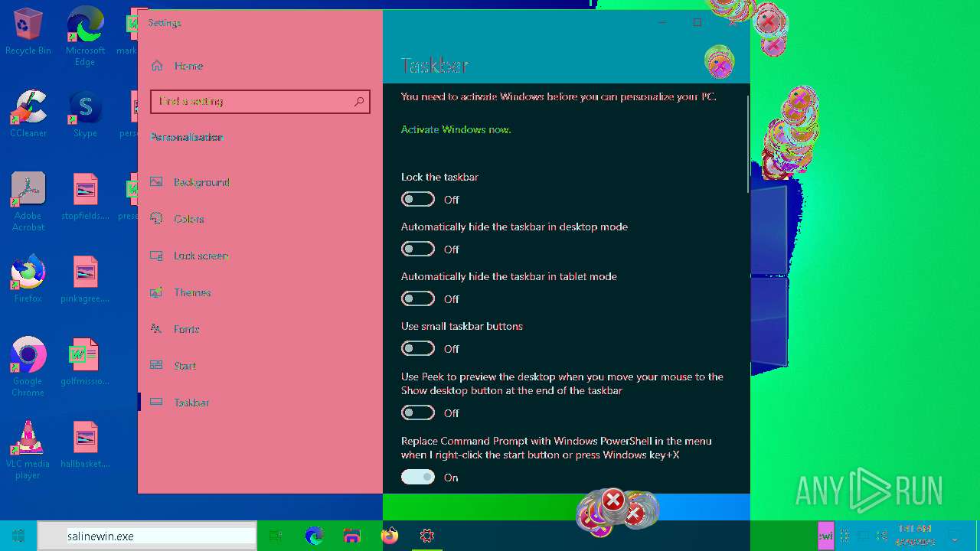Click the search magnifier in Find a setting

(x=359, y=101)
